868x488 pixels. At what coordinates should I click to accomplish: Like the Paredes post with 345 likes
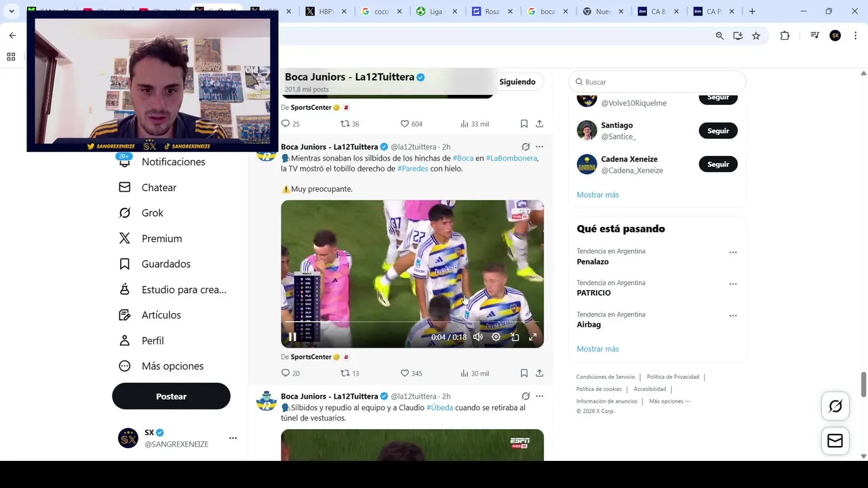tap(411, 373)
